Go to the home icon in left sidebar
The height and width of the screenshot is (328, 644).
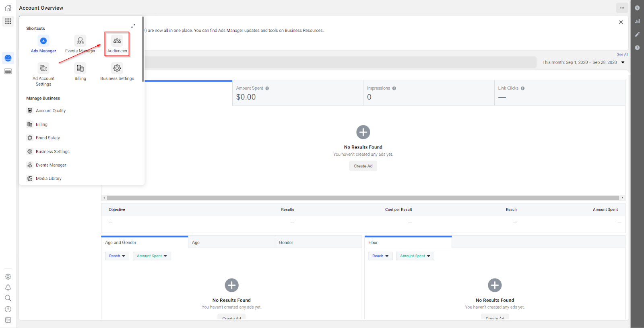point(8,8)
